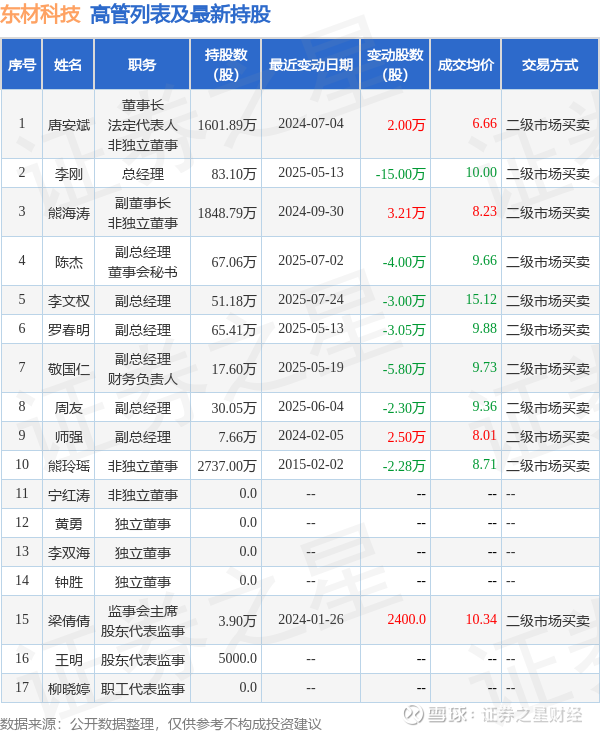Click the date 2025-05-19
This screenshot has height=733, width=600.
[311, 367]
